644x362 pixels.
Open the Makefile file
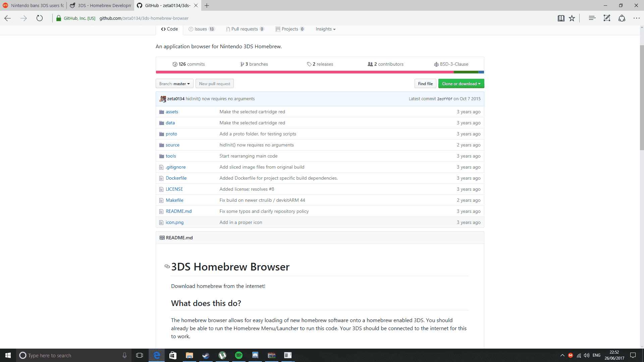[174, 200]
